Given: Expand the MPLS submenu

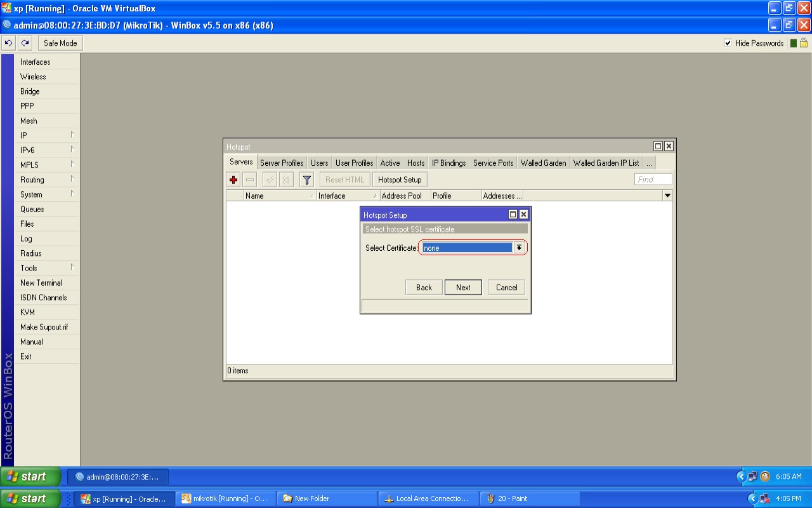Looking at the screenshot, I should 48,165.
